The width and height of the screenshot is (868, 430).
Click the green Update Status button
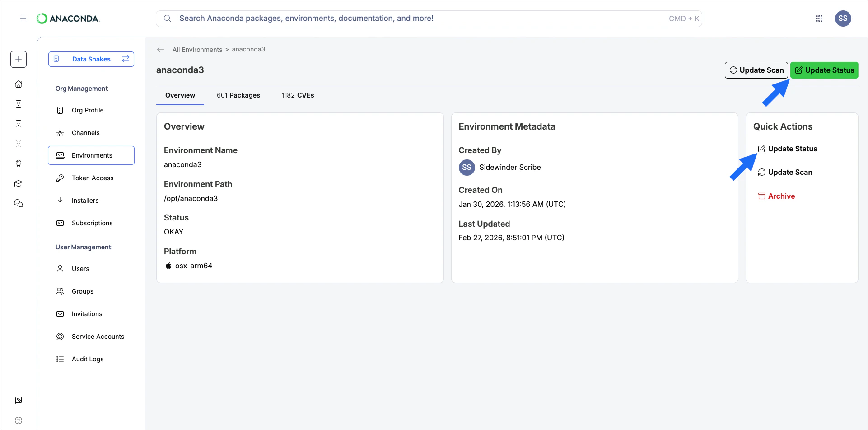pyautogui.click(x=824, y=70)
